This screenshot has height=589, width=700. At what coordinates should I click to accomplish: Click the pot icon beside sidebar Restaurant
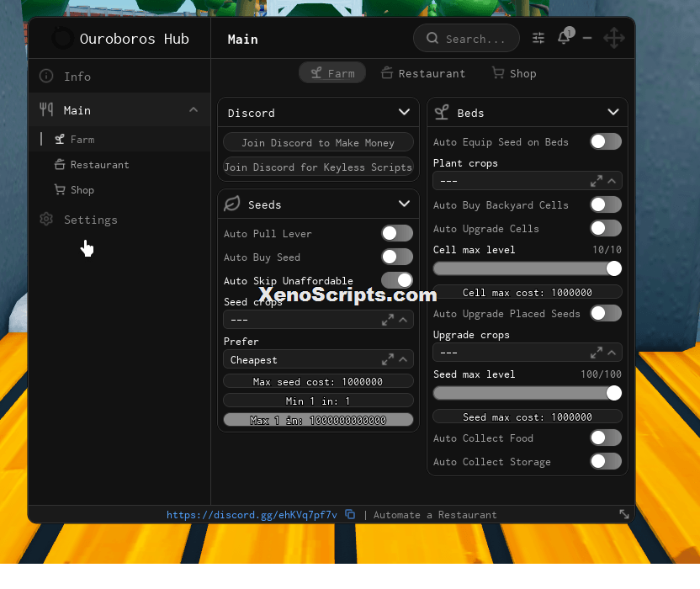pos(60,164)
